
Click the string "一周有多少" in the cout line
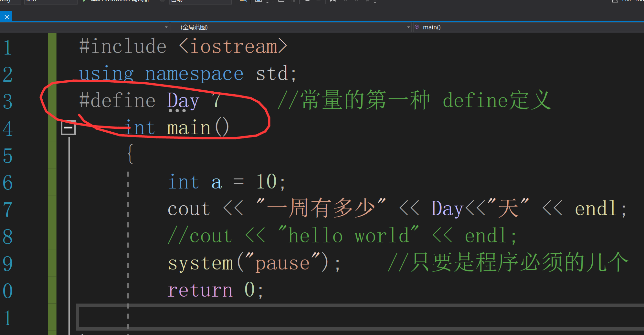(321, 208)
